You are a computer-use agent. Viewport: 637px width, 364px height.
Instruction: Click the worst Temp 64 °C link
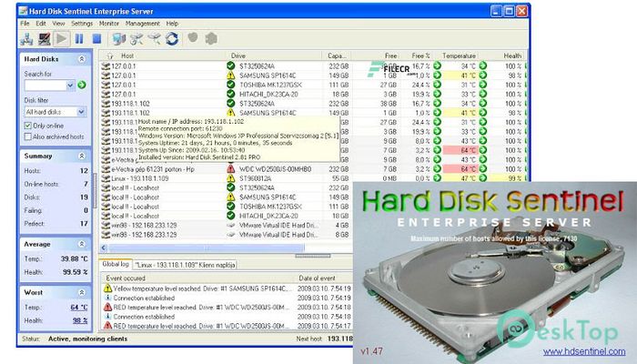(x=79, y=308)
